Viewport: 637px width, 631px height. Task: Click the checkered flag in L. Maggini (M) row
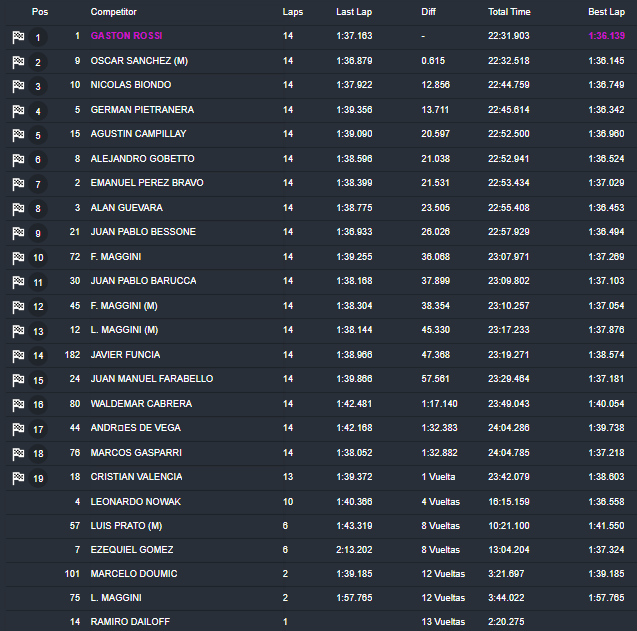coord(18,331)
